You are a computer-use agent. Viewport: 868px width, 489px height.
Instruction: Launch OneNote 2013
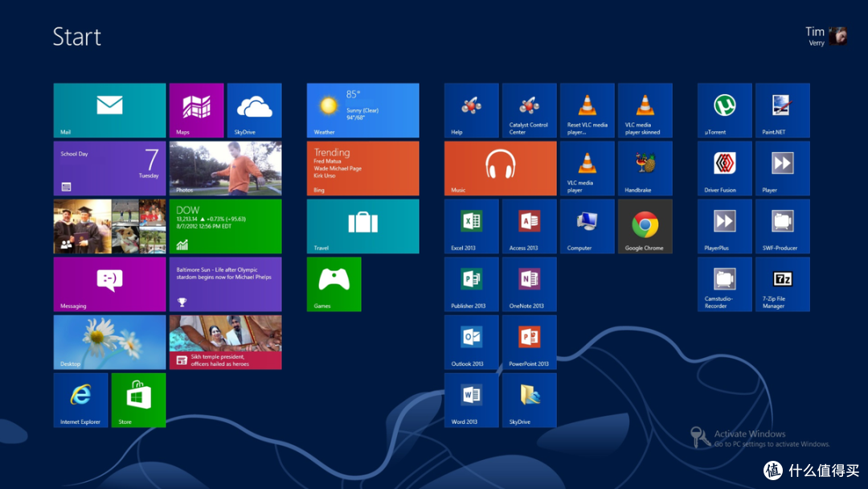tap(529, 284)
